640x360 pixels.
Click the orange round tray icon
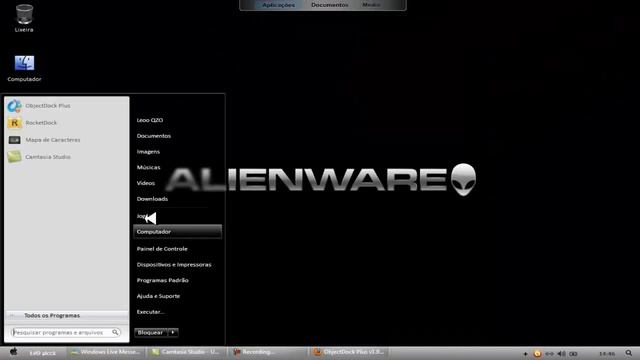click(537, 353)
